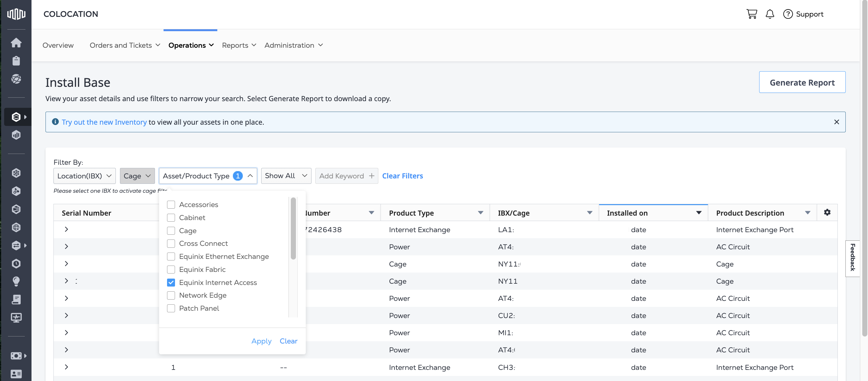Open the Reports menu
Viewport: 868px width, 381px height.
(x=239, y=45)
